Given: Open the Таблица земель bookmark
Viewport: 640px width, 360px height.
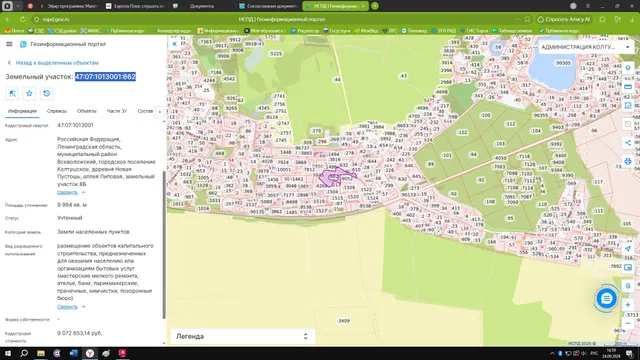Looking at the screenshot, I should pos(512,31).
